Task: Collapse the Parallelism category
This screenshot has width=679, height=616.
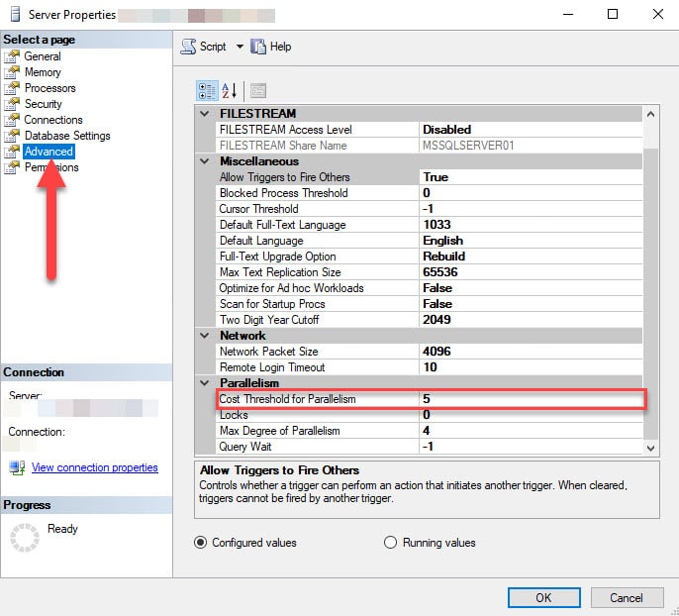Action: [x=204, y=383]
